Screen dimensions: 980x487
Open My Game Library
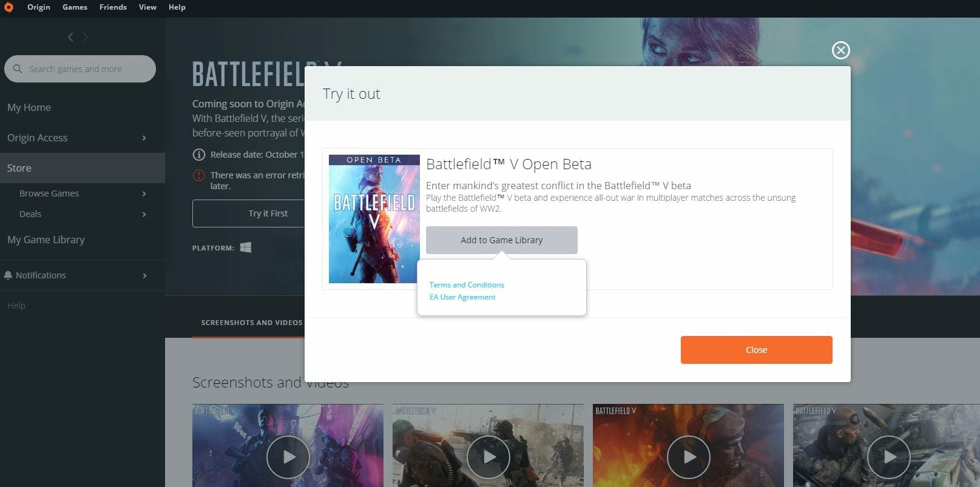tap(46, 240)
